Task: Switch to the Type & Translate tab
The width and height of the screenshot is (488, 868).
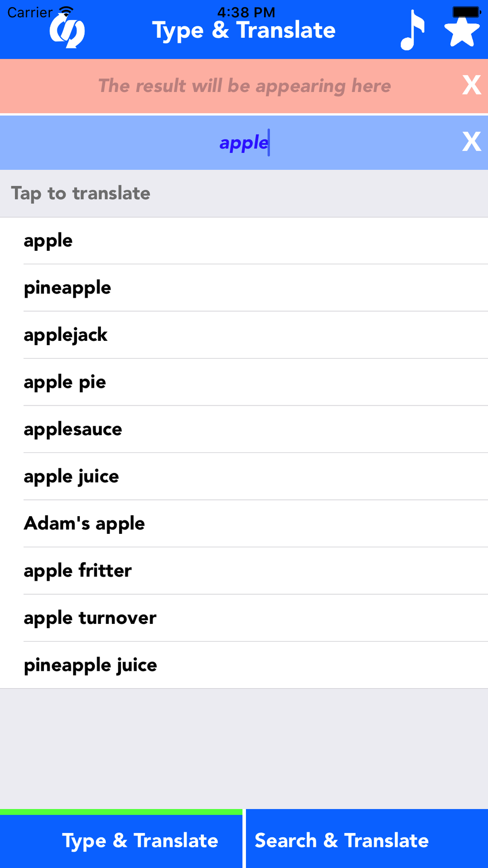Action: 122,840
